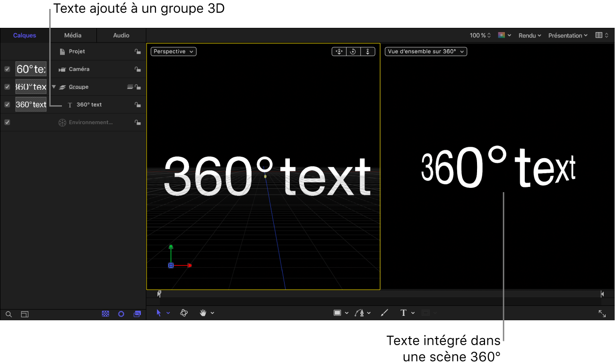The width and height of the screenshot is (616, 364).
Task: Switch to the Audio tab
Action: tap(121, 35)
